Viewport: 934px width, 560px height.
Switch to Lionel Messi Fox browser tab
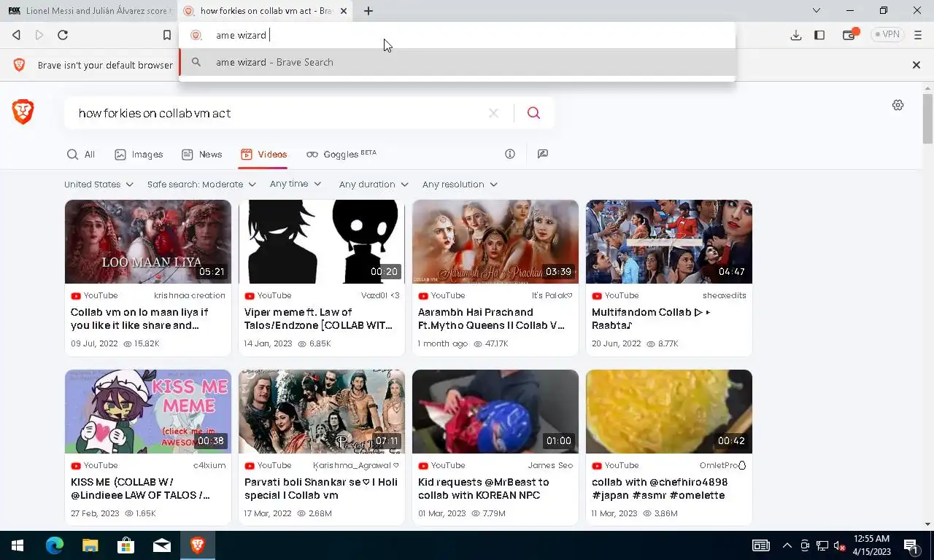pos(88,11)
